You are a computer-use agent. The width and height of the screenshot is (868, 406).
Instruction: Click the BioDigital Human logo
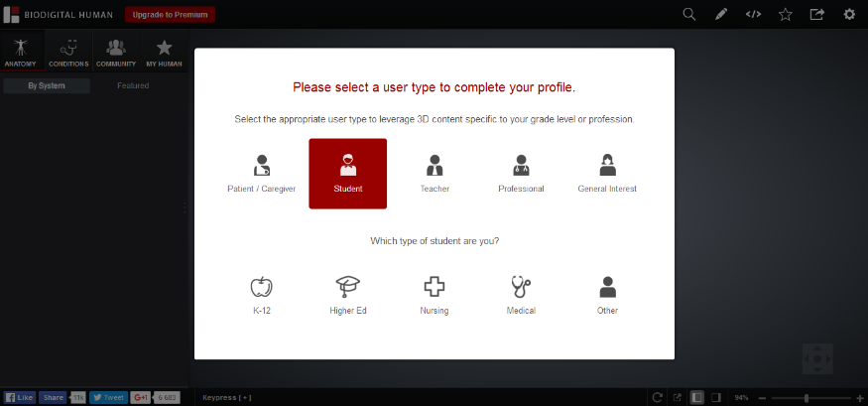coord(59,15)
